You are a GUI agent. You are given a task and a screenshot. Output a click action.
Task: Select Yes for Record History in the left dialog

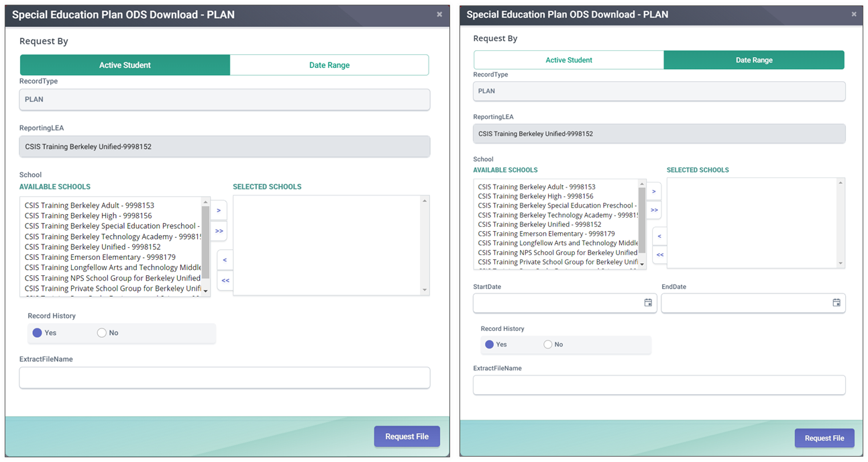[37, 332]
